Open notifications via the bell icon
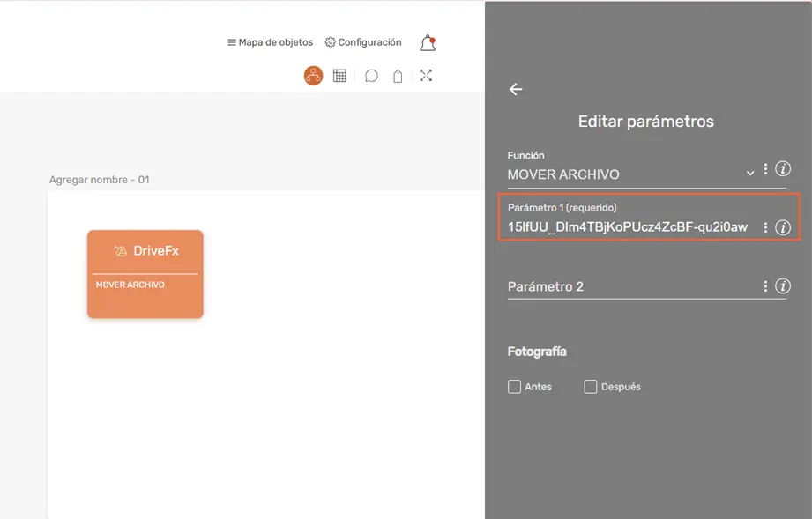 click(x=428, y=42)
